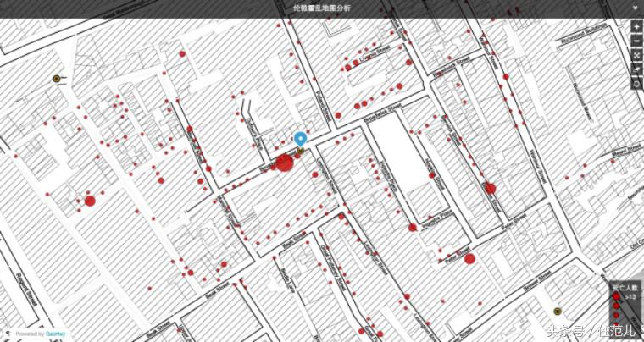Click the second legend circle below >13
The height and width of the screenshot is (342, 644).
tap(616, 306)
